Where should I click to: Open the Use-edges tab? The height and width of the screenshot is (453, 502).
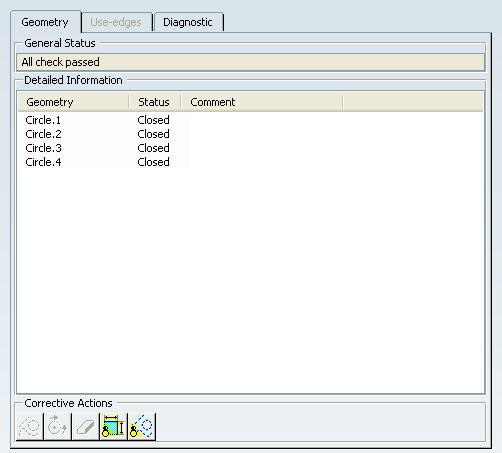pyautogui.click(x=116, y=22)
